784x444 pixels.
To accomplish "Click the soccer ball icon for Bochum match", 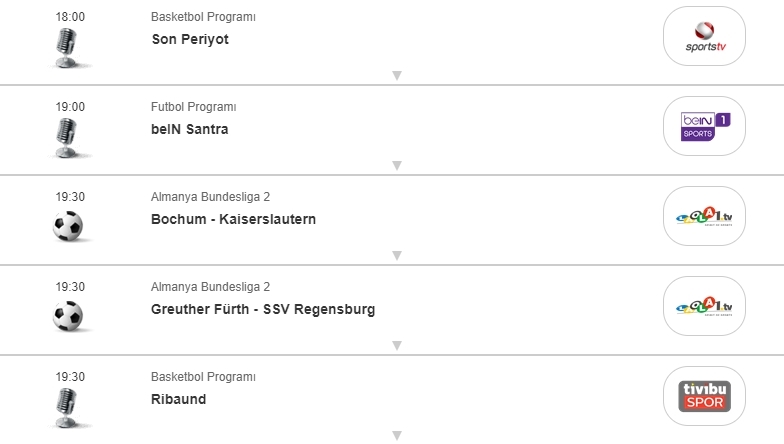I will [68, 227].
